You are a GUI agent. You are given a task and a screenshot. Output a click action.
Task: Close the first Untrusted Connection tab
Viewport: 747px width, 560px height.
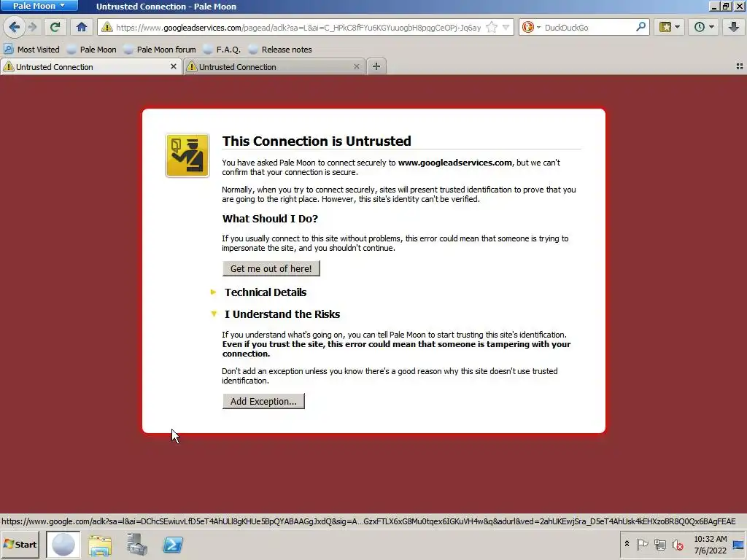tap(174, 66)
